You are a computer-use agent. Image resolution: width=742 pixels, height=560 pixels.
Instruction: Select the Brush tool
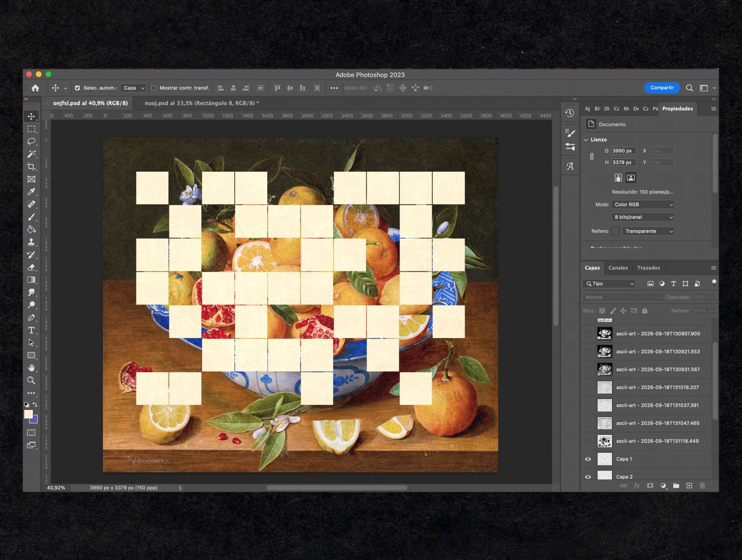31,217
